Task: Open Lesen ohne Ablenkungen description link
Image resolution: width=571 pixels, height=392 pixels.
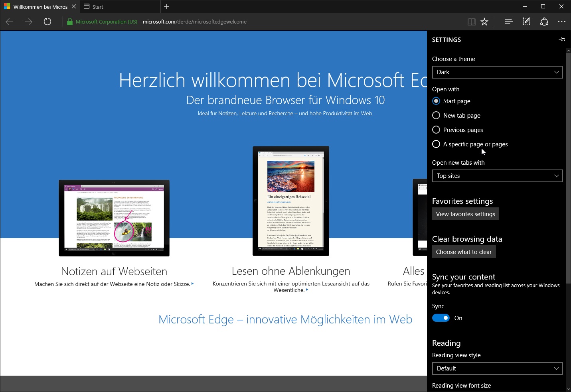Action: [x=291, y=287]
